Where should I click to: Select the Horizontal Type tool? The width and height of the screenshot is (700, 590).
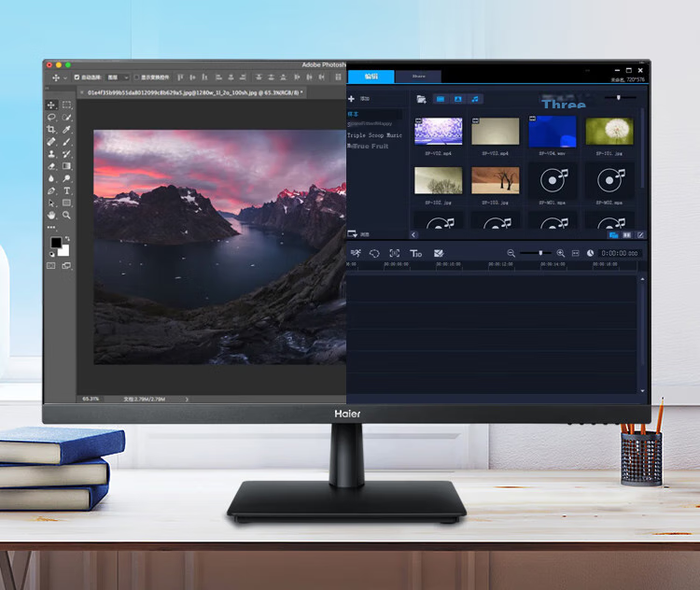[66, 190]
